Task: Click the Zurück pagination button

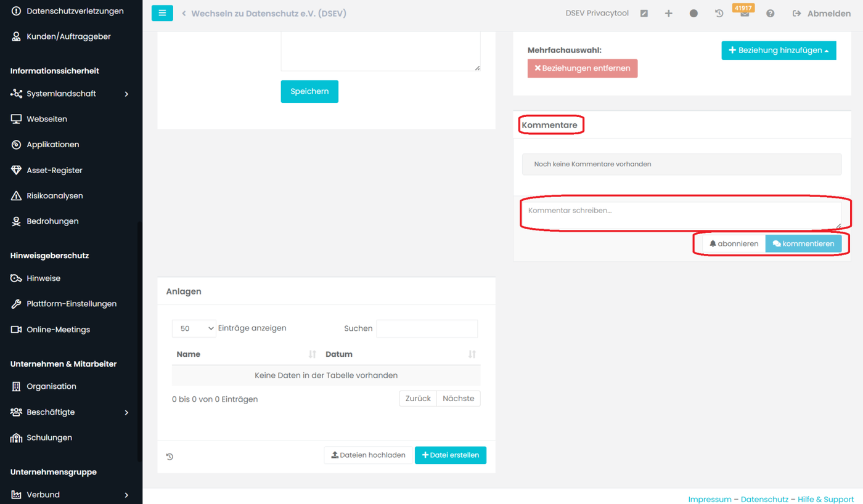Action: pyautogui.click(x=418, y=399)
